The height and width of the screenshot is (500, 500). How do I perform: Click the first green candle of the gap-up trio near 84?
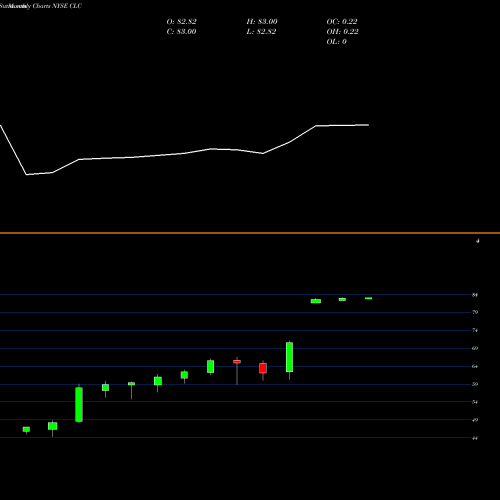316,301
